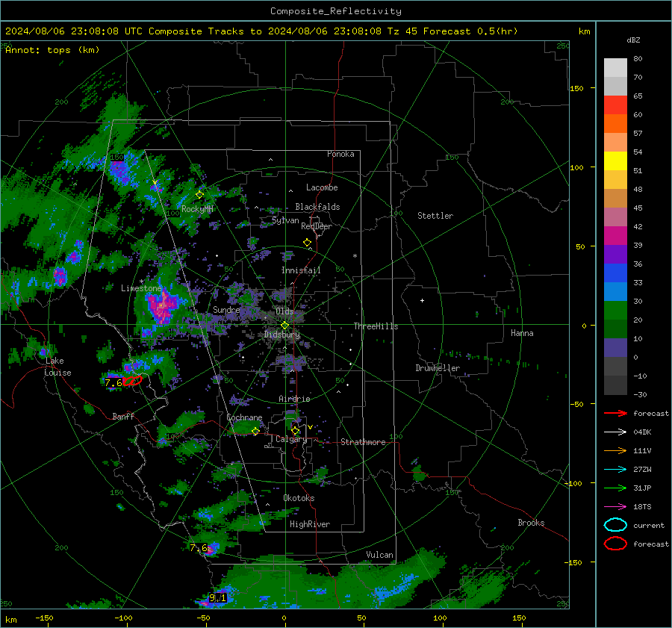This screenshot has height=628, width=672.
Task: Click the storm top label 9.1
Action: point(217,597)
